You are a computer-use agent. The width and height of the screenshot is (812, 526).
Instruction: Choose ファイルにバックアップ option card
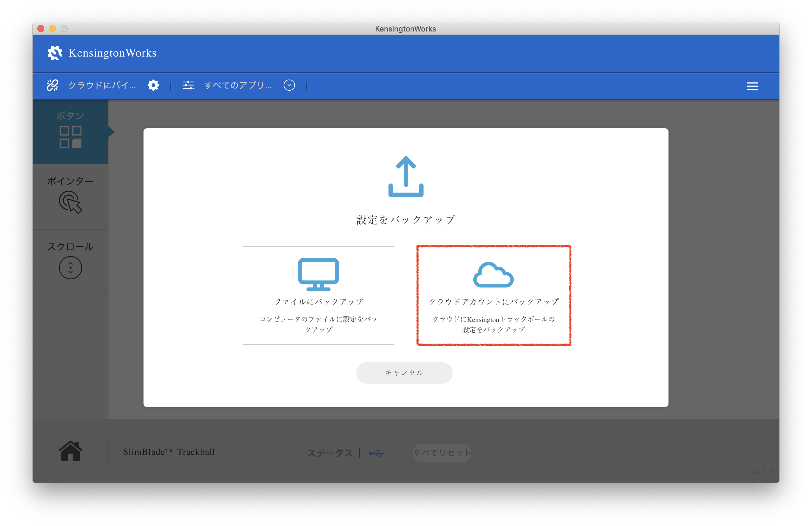pyautogui.click(x=318, y=295)
